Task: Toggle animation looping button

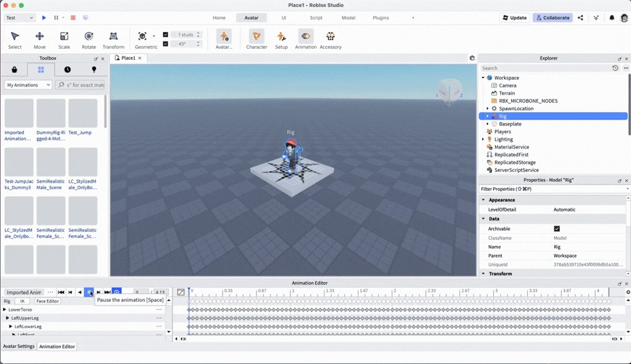Action: pyautogui.click(x=117, y=292)
